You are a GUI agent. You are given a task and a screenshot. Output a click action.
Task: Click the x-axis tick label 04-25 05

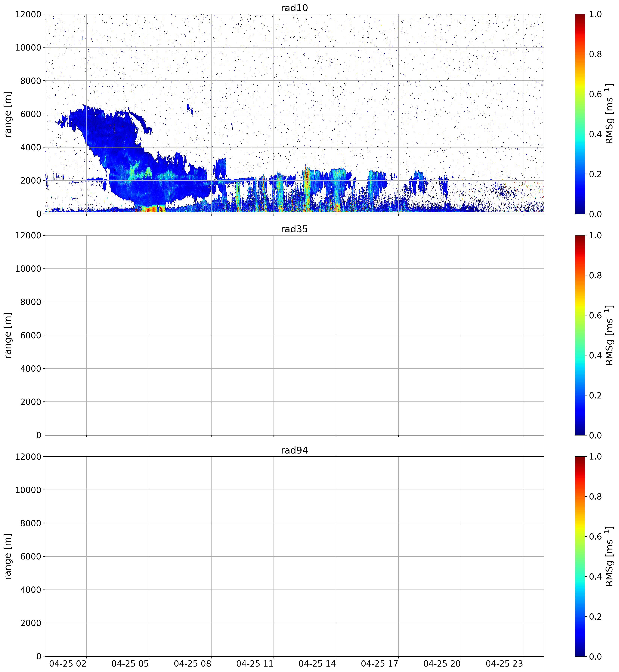point(130,664)
